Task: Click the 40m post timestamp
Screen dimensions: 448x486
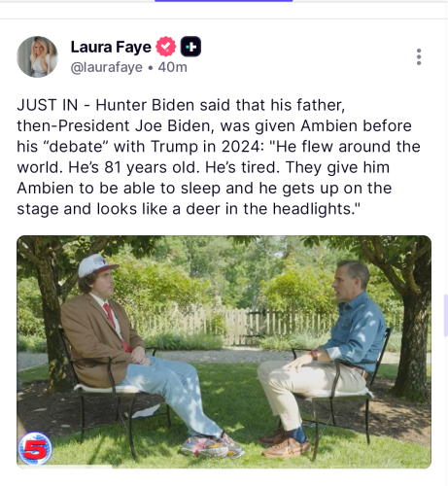Action: click(173, 67)
